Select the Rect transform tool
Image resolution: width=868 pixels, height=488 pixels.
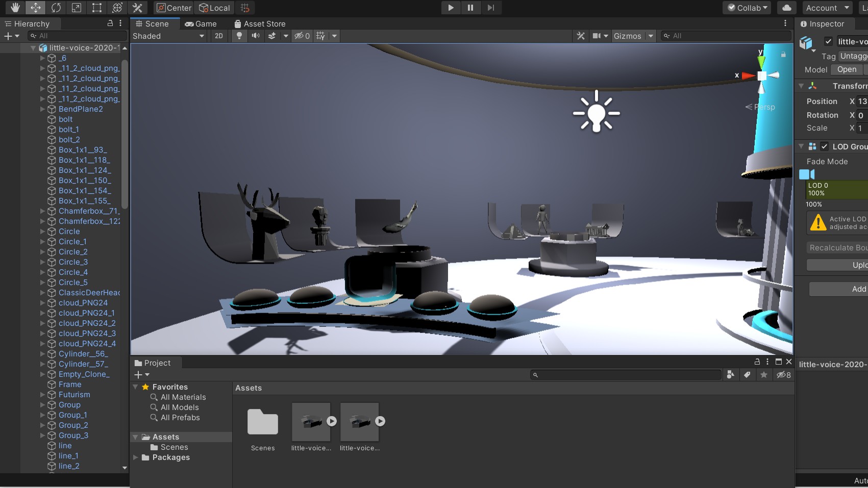[x=97, y=8]
